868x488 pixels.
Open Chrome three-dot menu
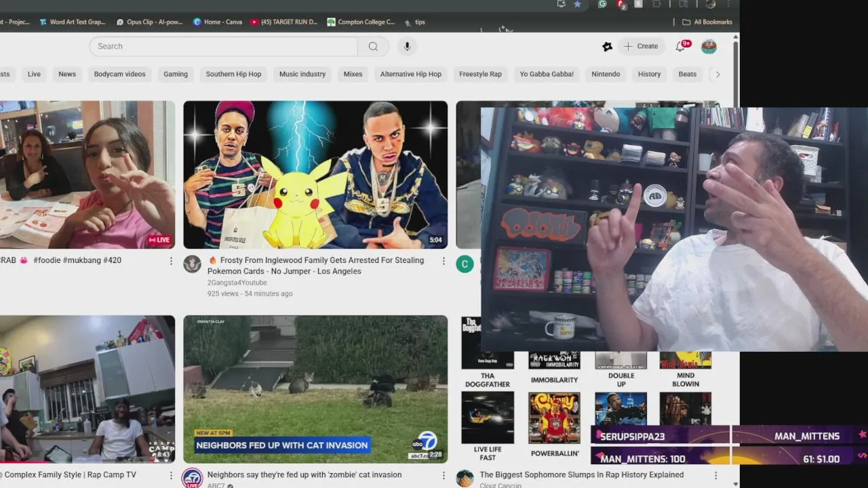coord(729,4)
